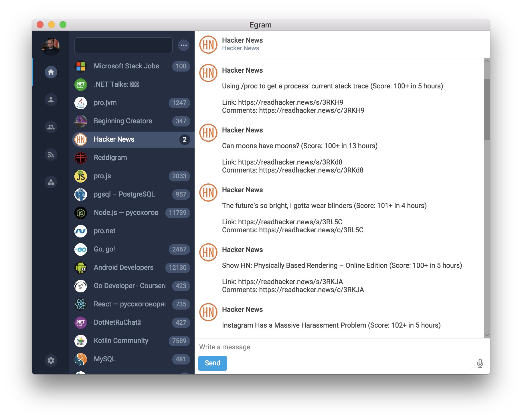522x420 pixels.
Task: Open link readhacker.news/s/3RKJA
Action: pos(290,282)
